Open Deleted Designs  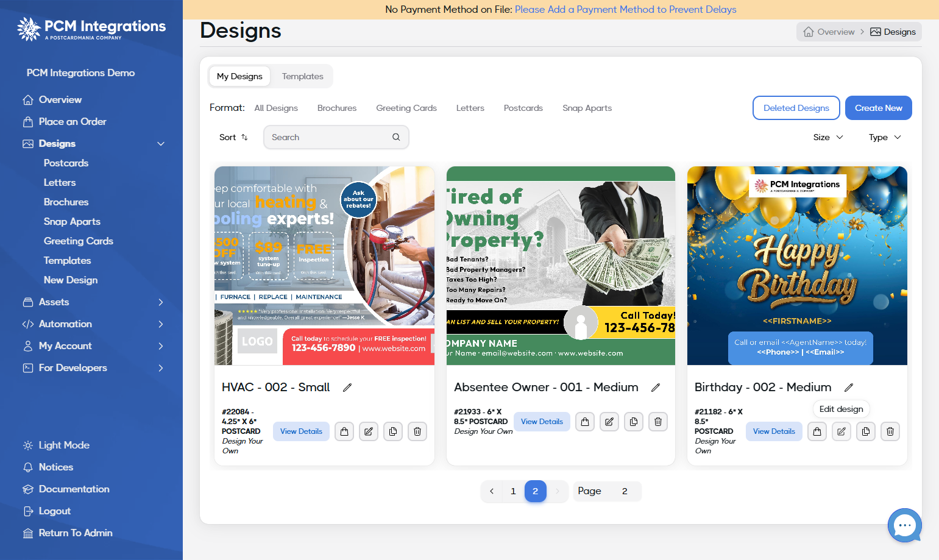click(796, 108)
